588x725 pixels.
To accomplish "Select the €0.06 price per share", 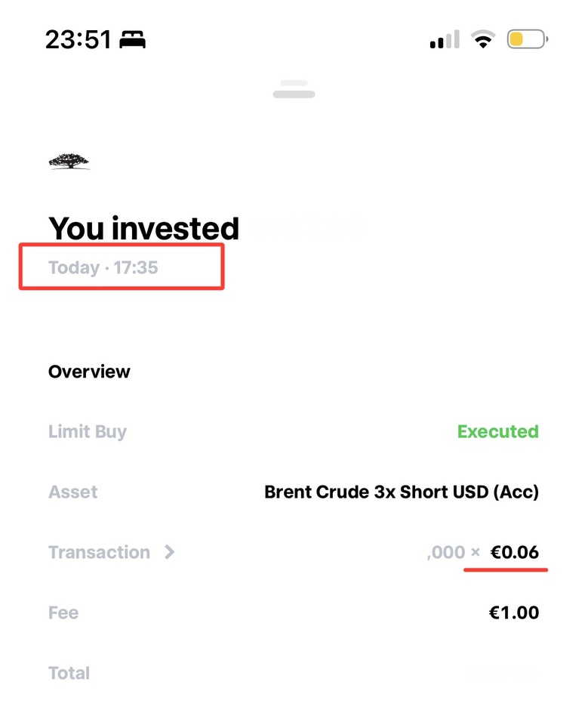I will pyautogui.click(x=515, y=552).
